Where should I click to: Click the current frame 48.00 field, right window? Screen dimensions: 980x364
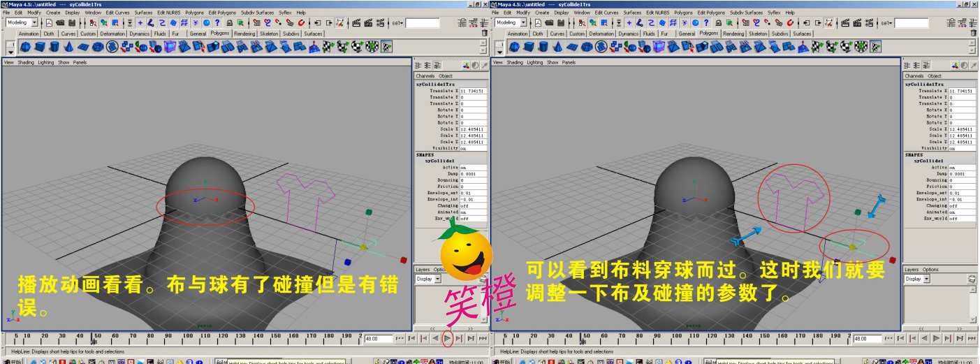(868, 338)
